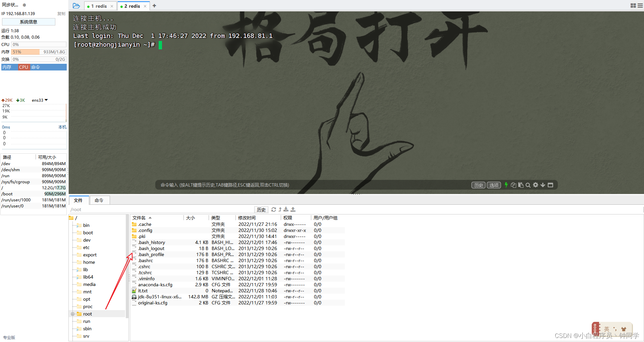Open the connection manager folder icon
Image resolution: width=644 pixels, height=342 pixels.
click(x=76, y=6)
